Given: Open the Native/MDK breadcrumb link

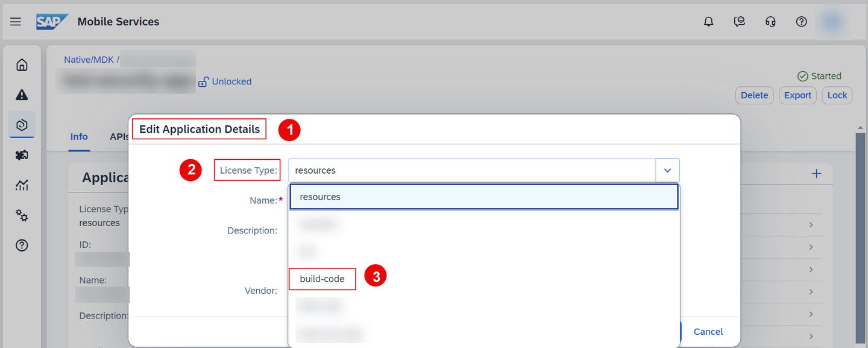Looking at the screenshot, I should [x=89, y=60].
